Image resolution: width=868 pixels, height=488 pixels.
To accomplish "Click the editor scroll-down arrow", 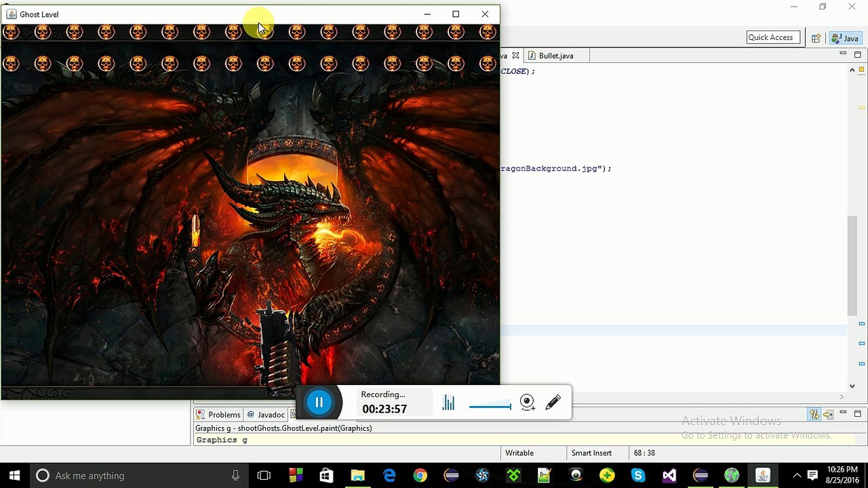I will click(852, 386).
